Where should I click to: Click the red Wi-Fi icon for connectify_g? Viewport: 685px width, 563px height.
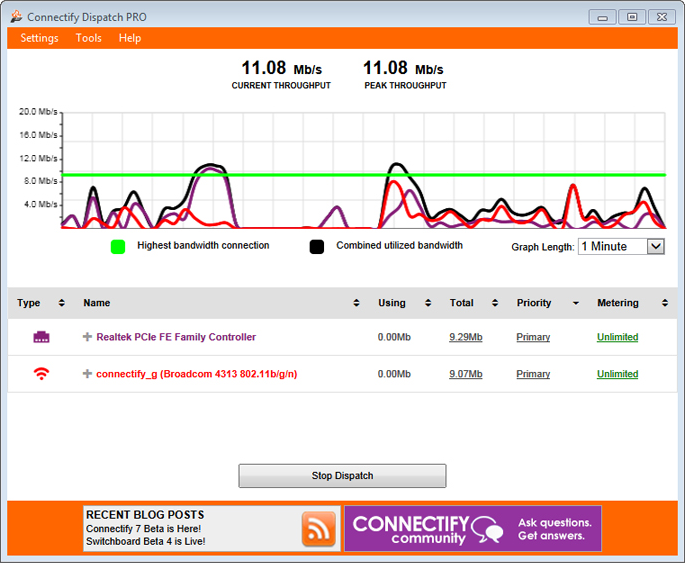(41, 374)
